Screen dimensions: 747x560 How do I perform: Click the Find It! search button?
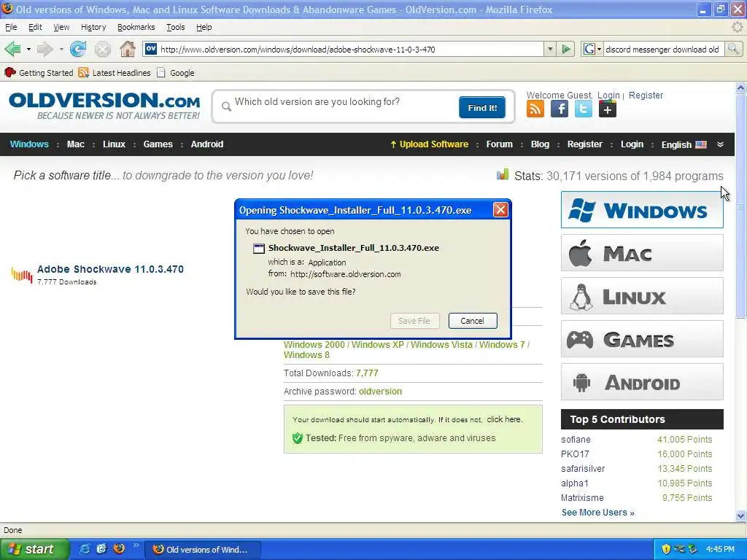click(482, 108)
